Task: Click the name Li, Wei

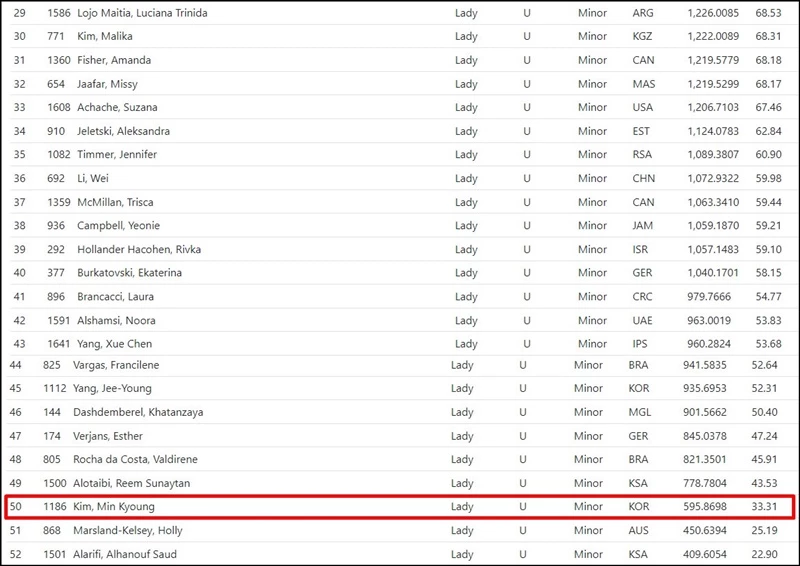Action: tap(93, 178)
